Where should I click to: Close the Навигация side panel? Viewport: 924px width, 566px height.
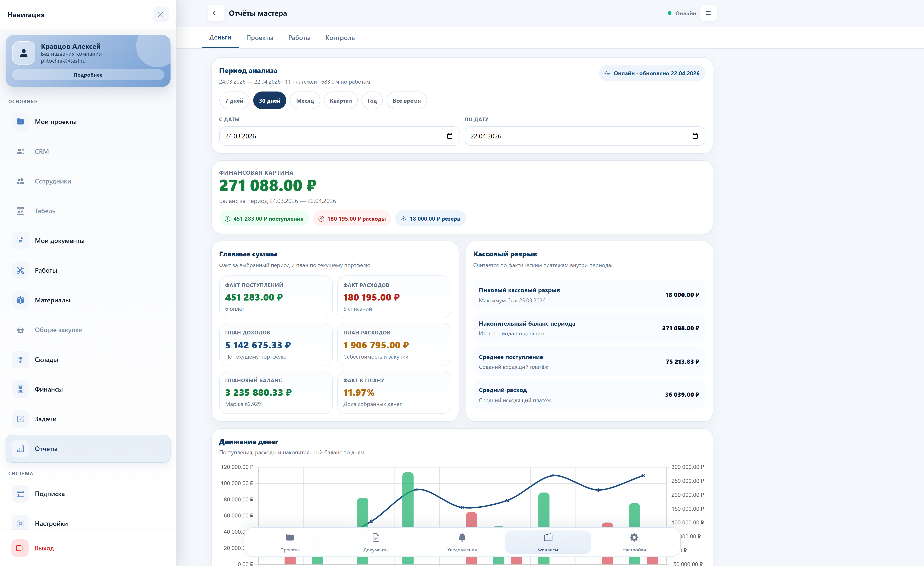161,15
